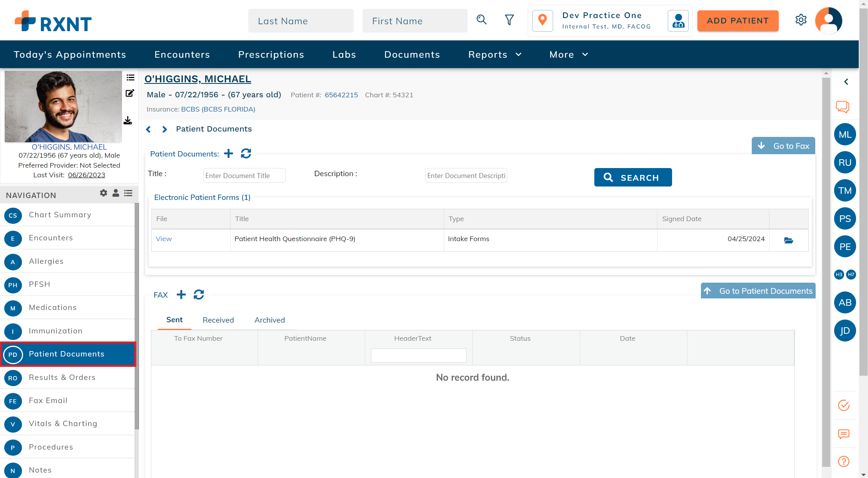
Task: Expand the More dropdown menu
Action: click(x=569, y=55)
